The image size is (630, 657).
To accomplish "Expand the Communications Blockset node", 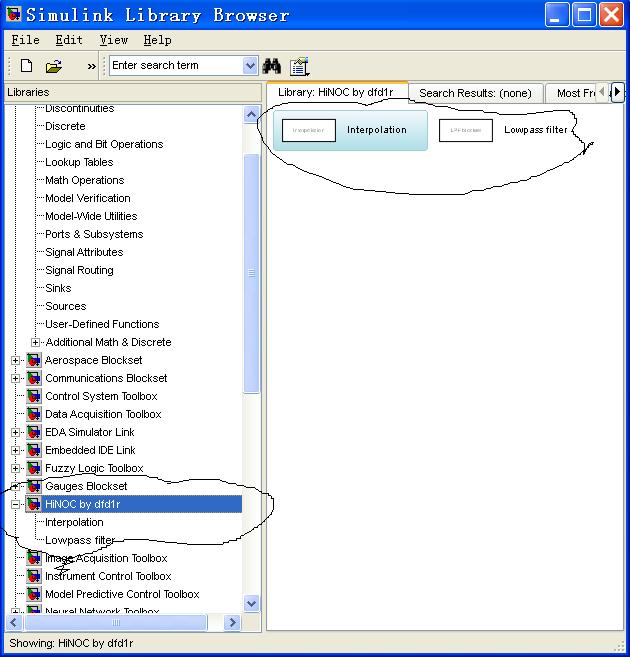I will (15, 379).
